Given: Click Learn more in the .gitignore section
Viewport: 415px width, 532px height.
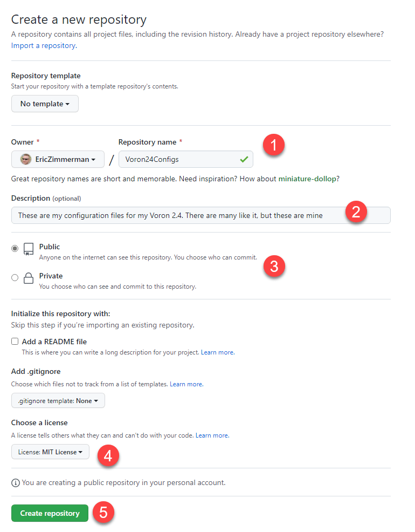Looking at the screenshot, I should 186,384.
